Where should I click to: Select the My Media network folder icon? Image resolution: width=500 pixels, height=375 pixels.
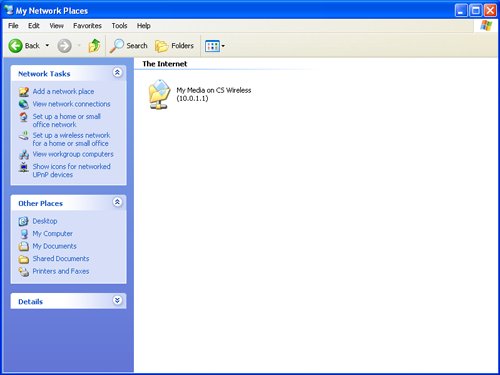(x=159, y=95)
